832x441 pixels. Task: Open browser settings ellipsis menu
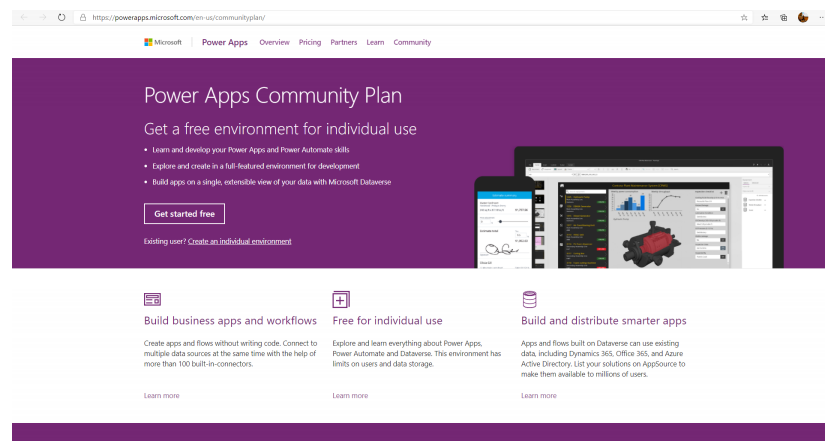coord(821,18)
